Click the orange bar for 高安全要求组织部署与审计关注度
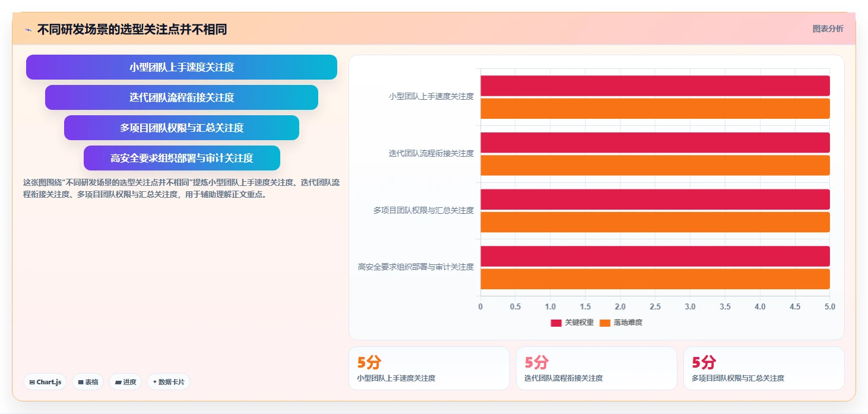This screenshot has width=868, height=414. click(655, 279)
